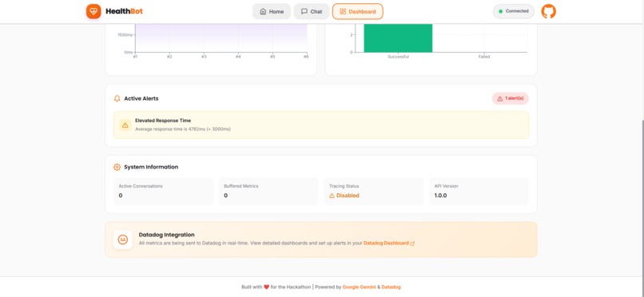Click the Datadog Integration heading
This screenshot has height=297, width=644.
coord(167,235)
